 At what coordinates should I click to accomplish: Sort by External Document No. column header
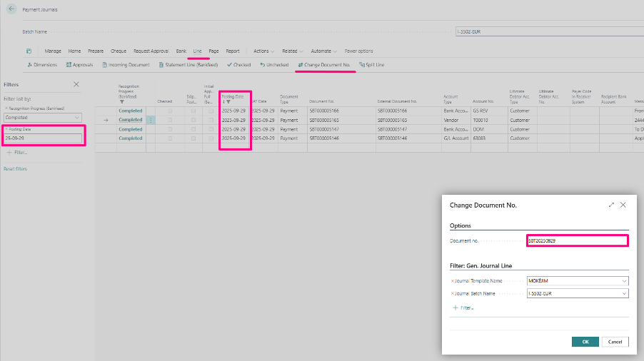pos(397,101)
